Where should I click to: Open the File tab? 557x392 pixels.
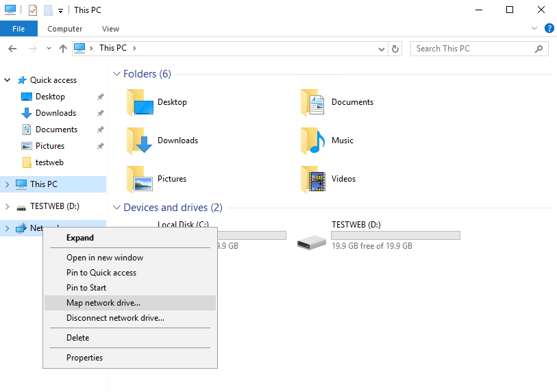[x=18, y=29]
